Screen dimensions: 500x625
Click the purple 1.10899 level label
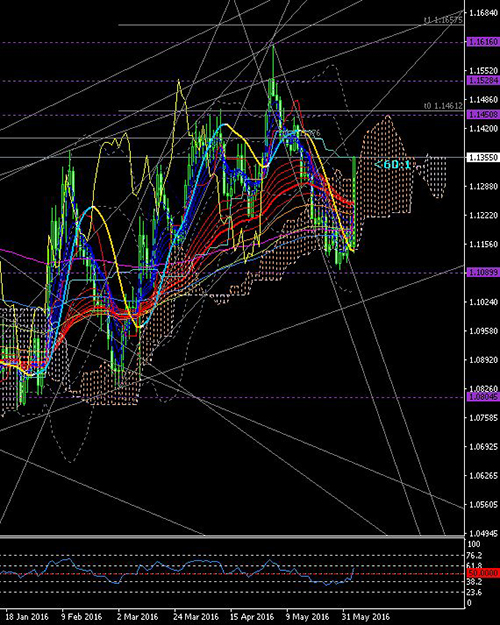click(483, 272)
